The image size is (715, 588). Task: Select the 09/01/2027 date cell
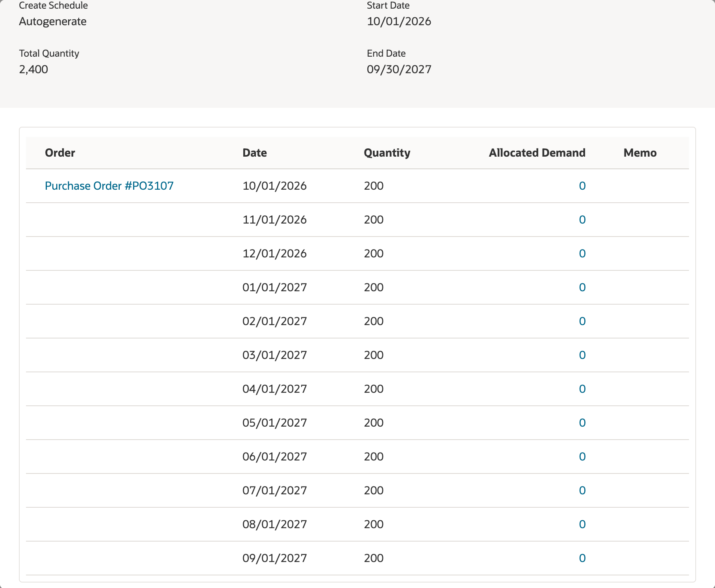274,558
